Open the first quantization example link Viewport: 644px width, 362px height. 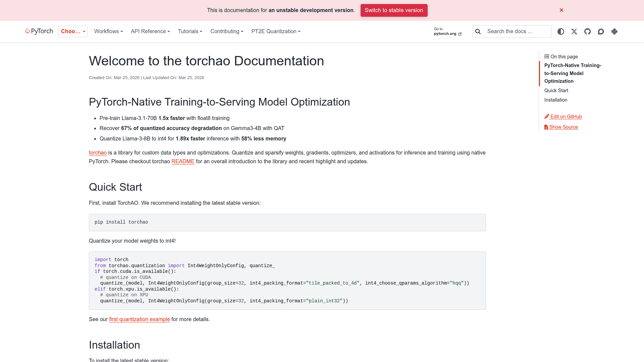point(140,319)
